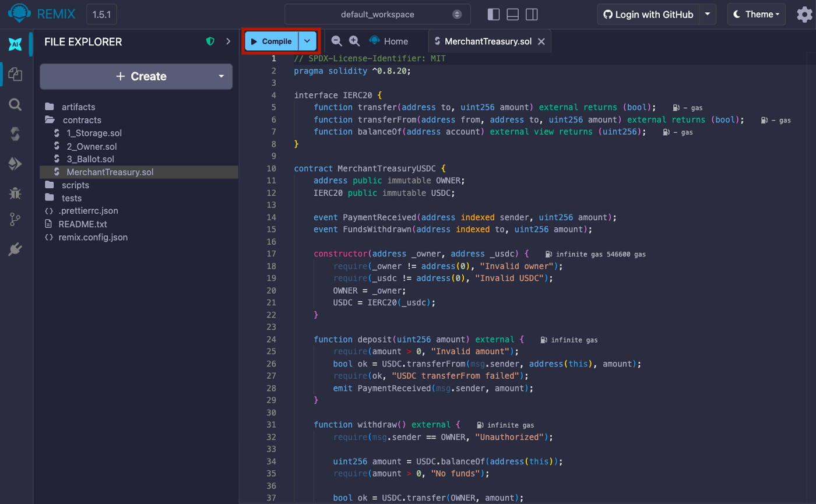Toggle the bottom terminal panel layout

[512, 15]
